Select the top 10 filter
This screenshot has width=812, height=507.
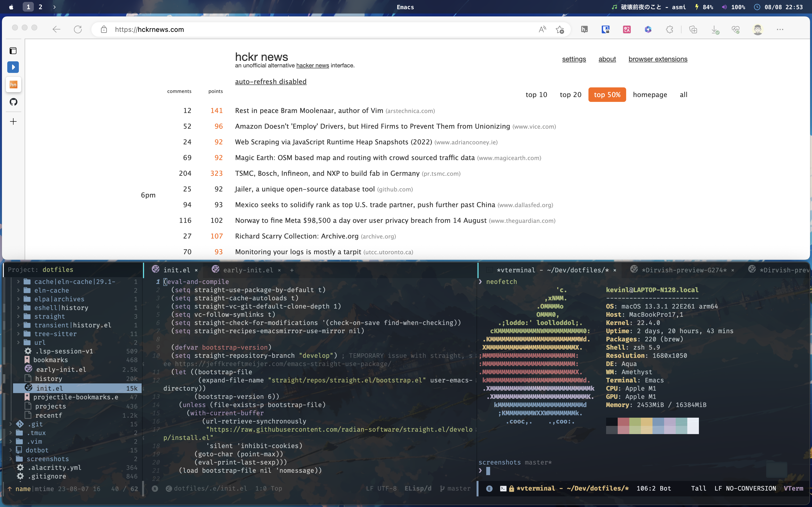tap(536, 95)
